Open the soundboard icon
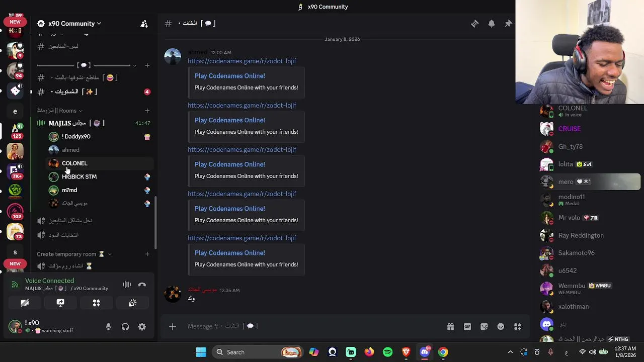Image resolution: width=644 pixels, height=362 pixels. pyautogui.click(x=133, y=303)
